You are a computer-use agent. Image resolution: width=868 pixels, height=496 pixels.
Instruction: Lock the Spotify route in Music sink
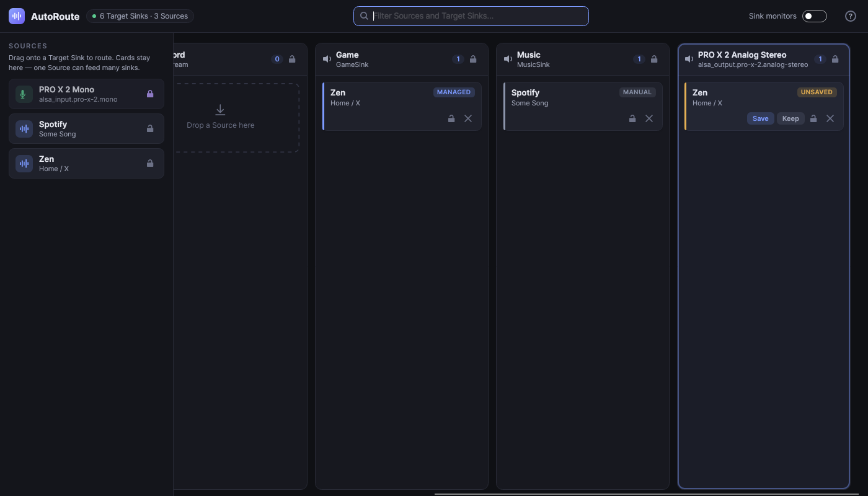pyautogui.click(x=632, y=118)
